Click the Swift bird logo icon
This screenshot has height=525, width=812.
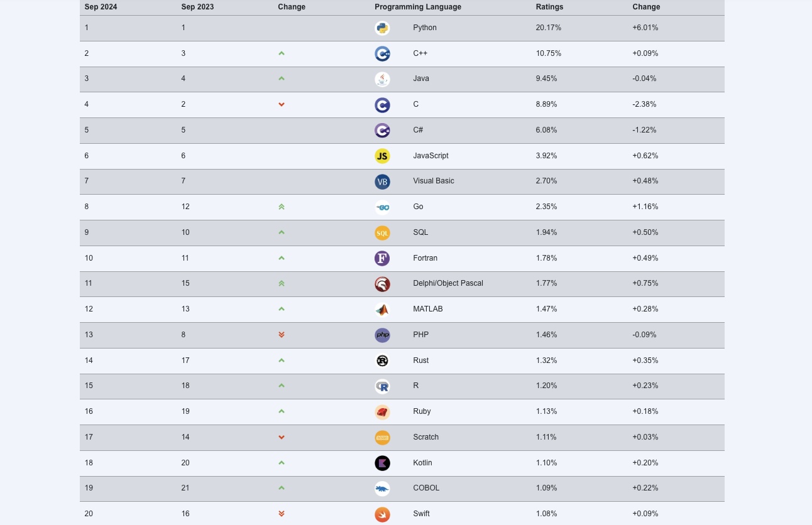click(x=382, y=514)
